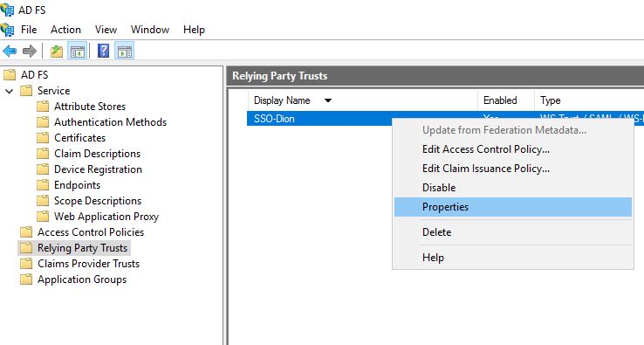Click the Certificates folder icon

click(43, 138)
